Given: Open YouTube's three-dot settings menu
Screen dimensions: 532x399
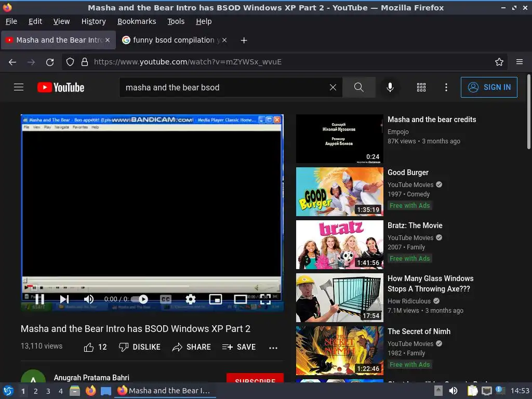Looking at the screenshot, I should click(446, 87).
